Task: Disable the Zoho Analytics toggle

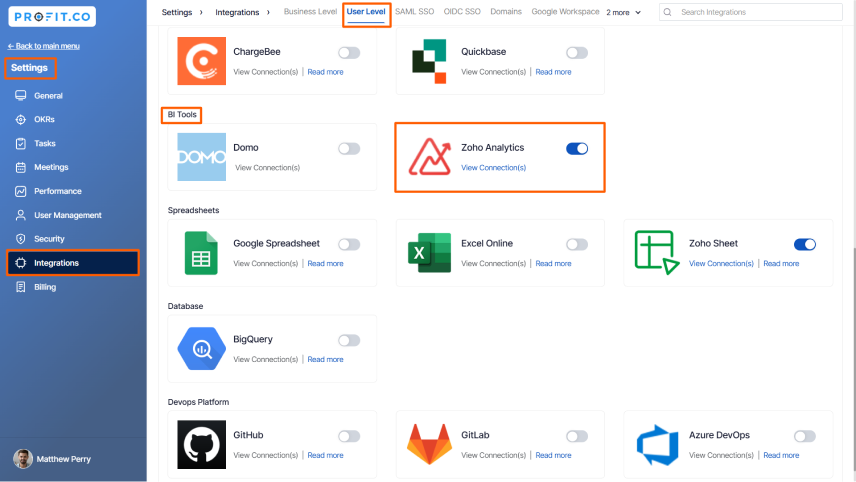Action: [577, 148]
